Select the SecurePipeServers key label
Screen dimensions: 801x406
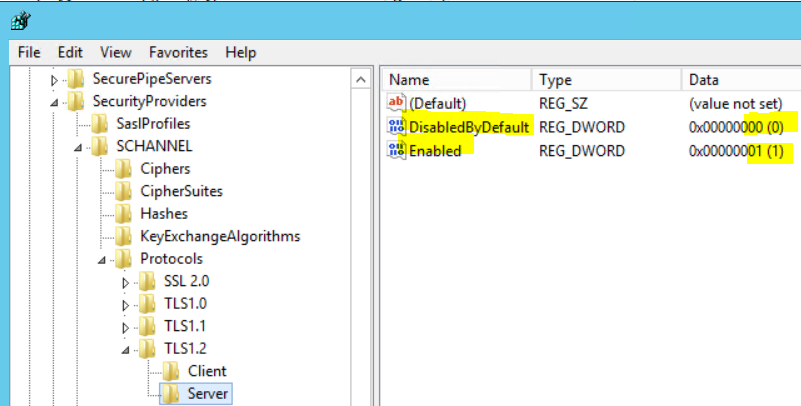(x=152, y=79)
